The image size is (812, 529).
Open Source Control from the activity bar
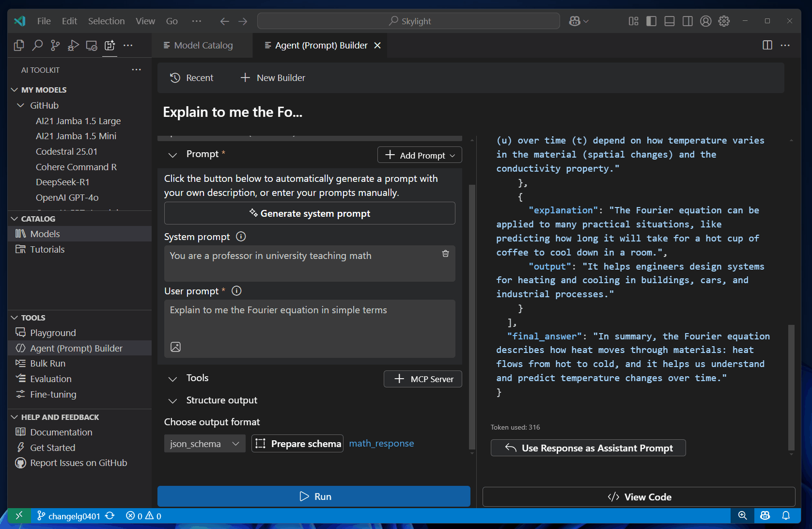(55, 45)
